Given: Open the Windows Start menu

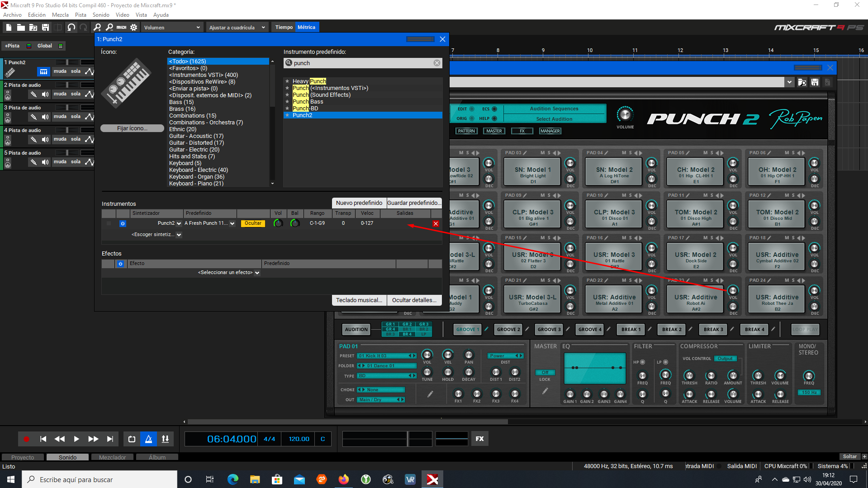Looking at the screenshot, I should (11, 479).
